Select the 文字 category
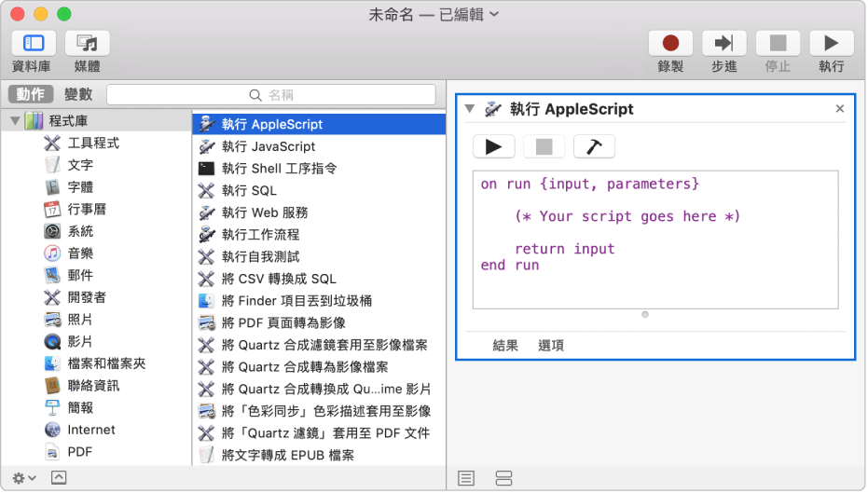 click(80, 165)
